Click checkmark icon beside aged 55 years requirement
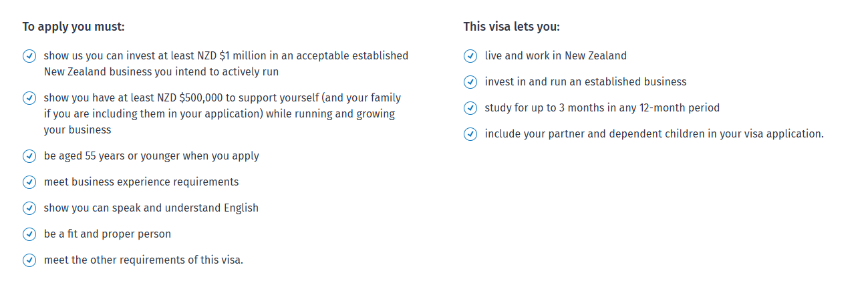This screenshot has width=868, height=287. pos(29,156)
